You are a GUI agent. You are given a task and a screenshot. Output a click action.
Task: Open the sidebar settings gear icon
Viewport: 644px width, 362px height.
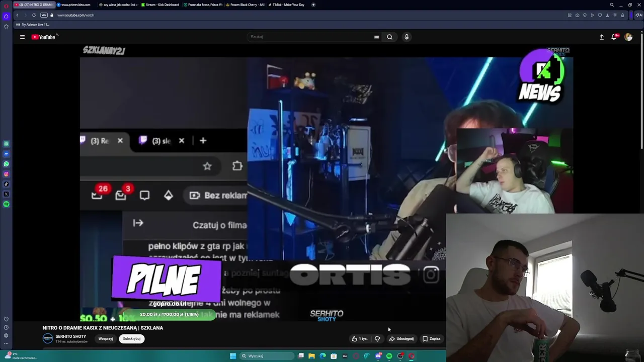click(x=6, y=335)
